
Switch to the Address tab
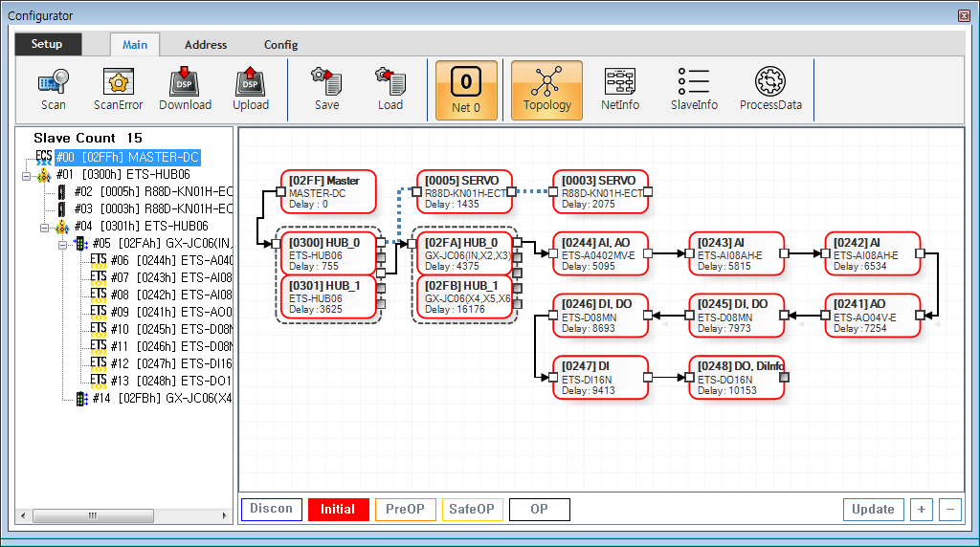point(206,45)
